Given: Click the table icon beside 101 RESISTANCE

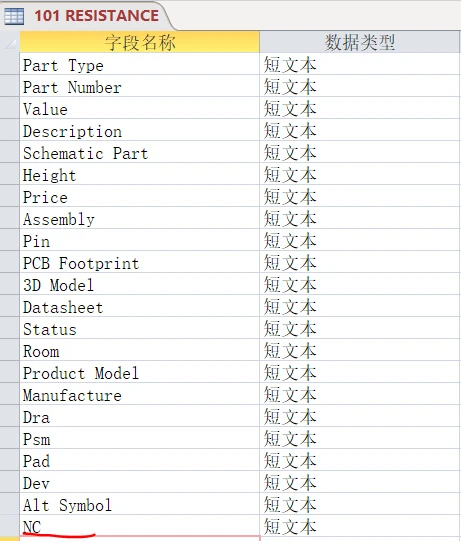Looking at the screenshot, I should (14, 16).
